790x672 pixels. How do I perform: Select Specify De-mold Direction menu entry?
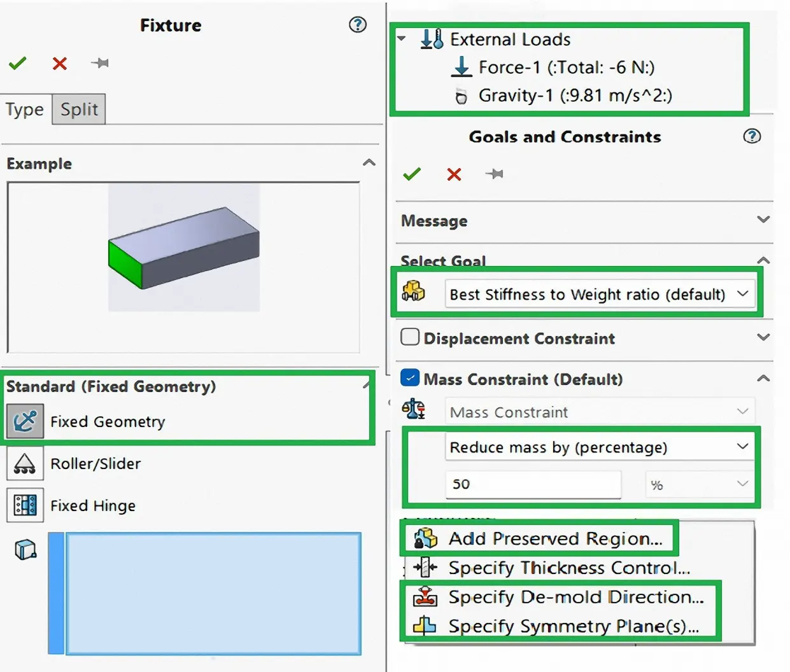575,597
